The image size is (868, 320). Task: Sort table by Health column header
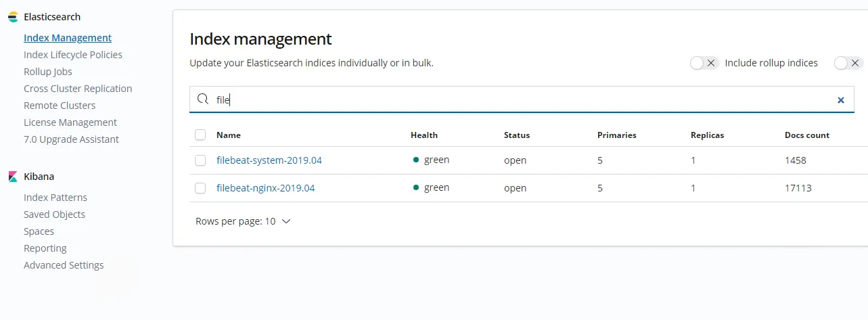pos(424,135)
